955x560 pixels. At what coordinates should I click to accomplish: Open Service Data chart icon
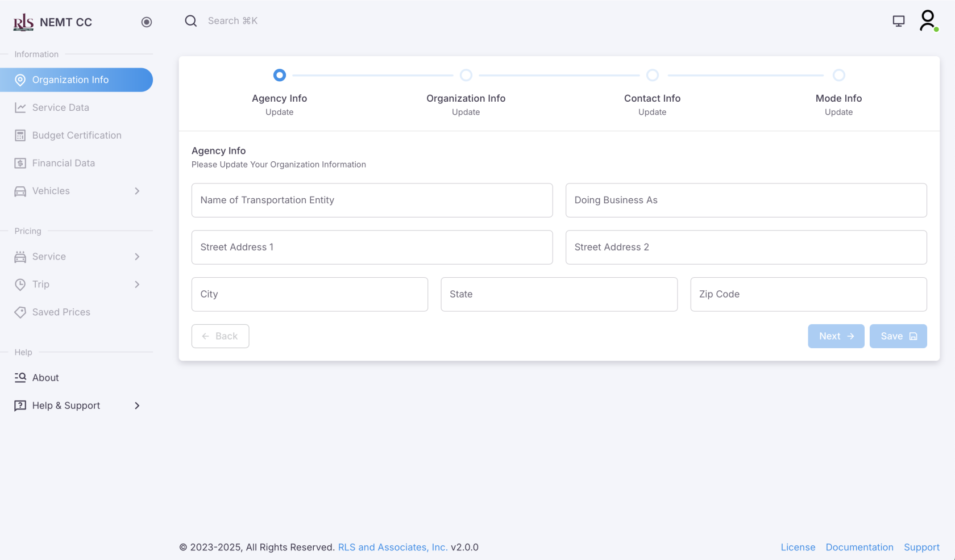pos(20,107)
